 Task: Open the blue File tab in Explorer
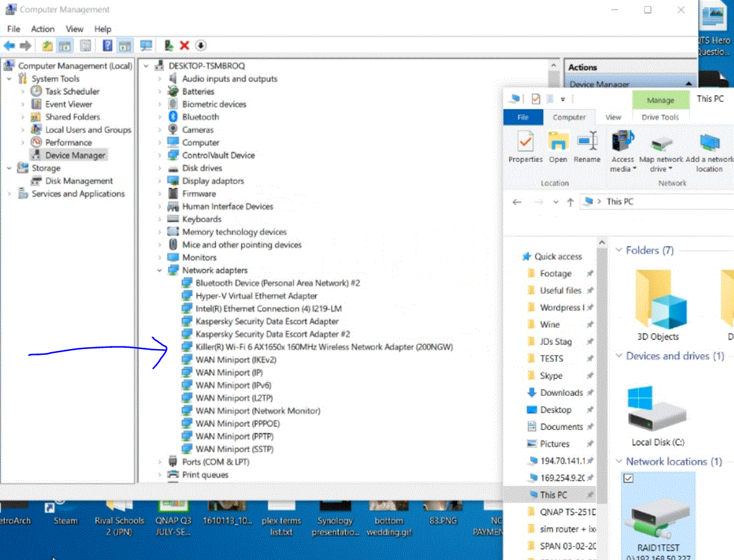pyautogui.click(x=523, y=117)
